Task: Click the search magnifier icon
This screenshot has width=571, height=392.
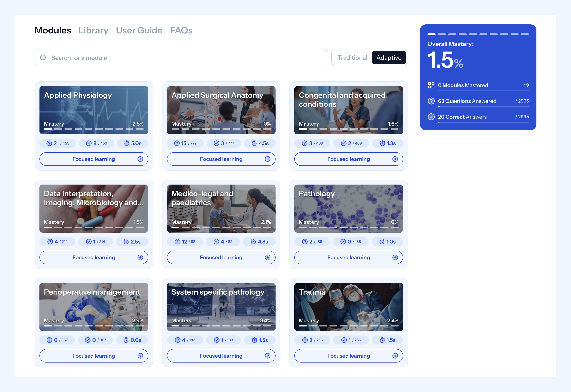Action: click(x=43, y=58)
